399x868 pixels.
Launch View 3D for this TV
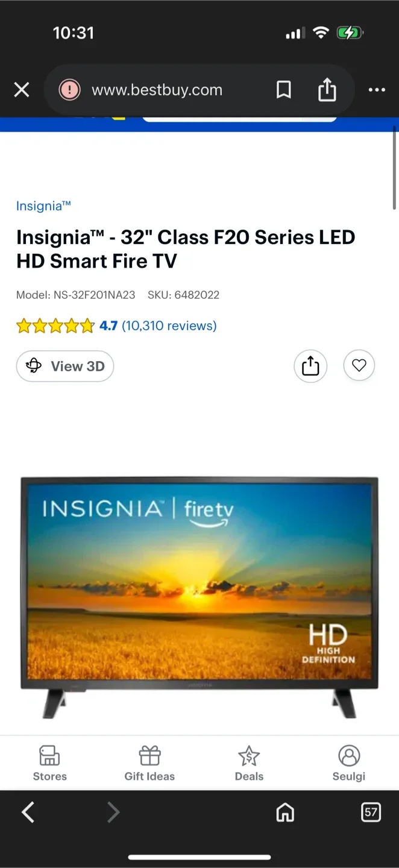click(x=65, y=366)
